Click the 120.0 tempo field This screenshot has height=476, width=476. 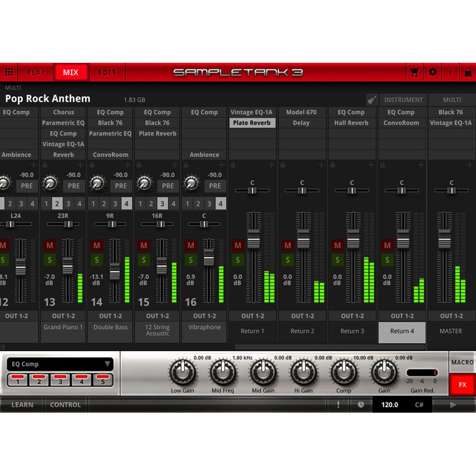pyautogui.click(x=390, y=405)
